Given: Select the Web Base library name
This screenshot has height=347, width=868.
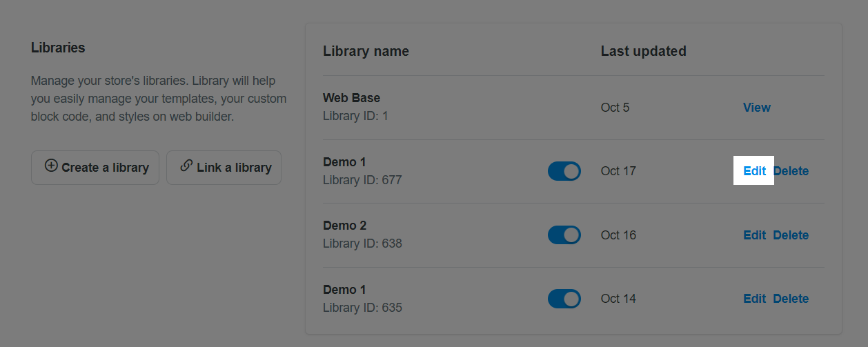Looking at the screenshot, I should pyautogui.click(x=351, y=98).
